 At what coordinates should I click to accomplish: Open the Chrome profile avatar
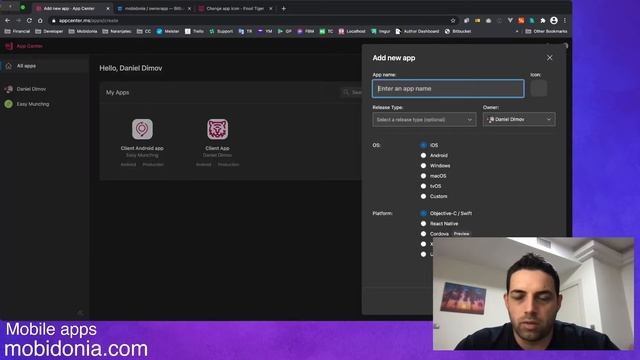click(554, 20)
